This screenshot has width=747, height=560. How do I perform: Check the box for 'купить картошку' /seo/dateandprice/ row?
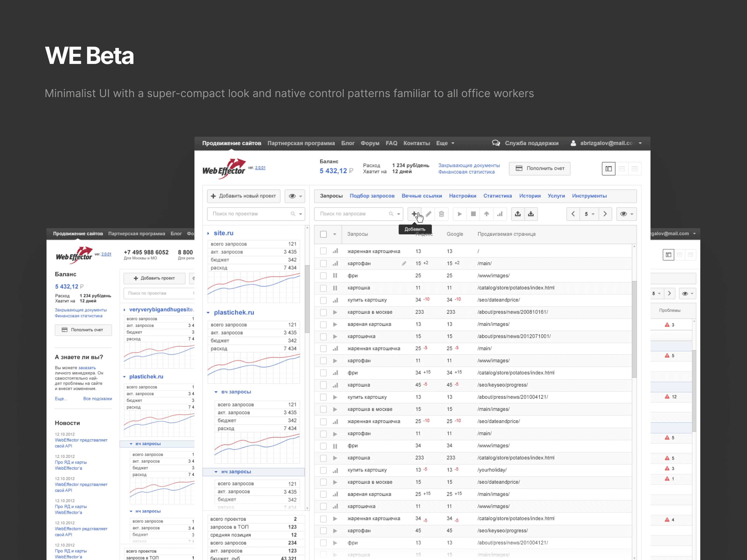click(x=324, y=300)
